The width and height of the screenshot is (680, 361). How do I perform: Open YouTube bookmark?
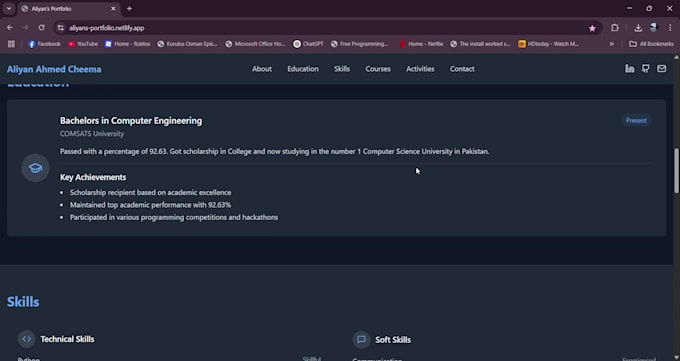[83, 44]
